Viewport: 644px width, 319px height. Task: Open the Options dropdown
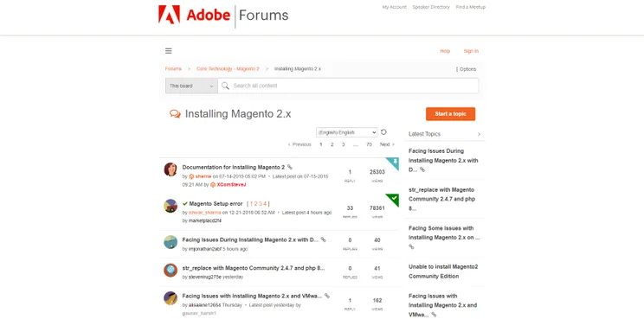[467, 69]
